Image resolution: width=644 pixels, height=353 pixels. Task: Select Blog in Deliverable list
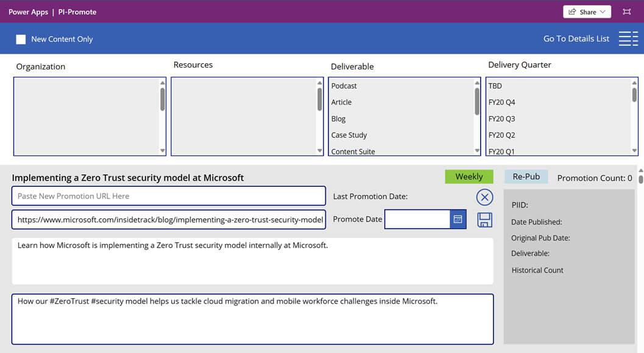click(338, 119)
